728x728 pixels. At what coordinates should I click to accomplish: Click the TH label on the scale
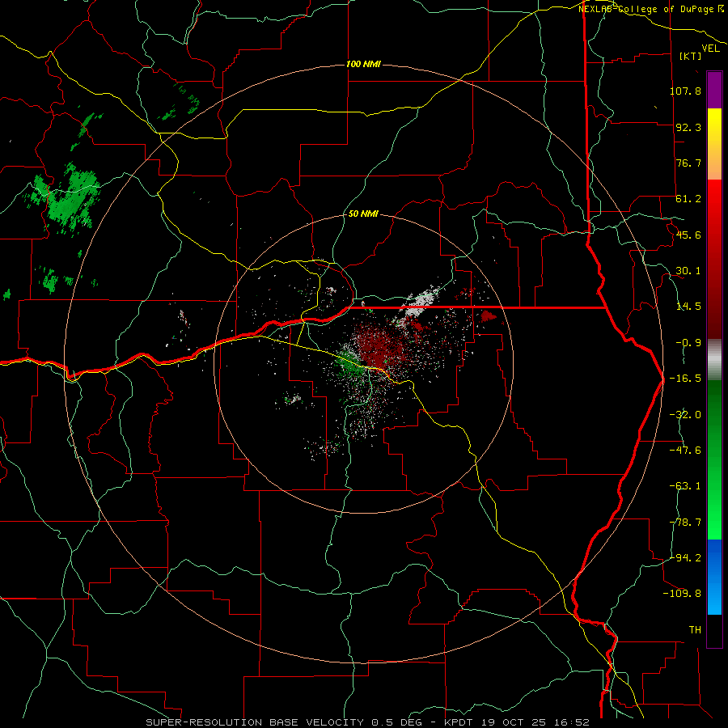(x=695, y=630)
